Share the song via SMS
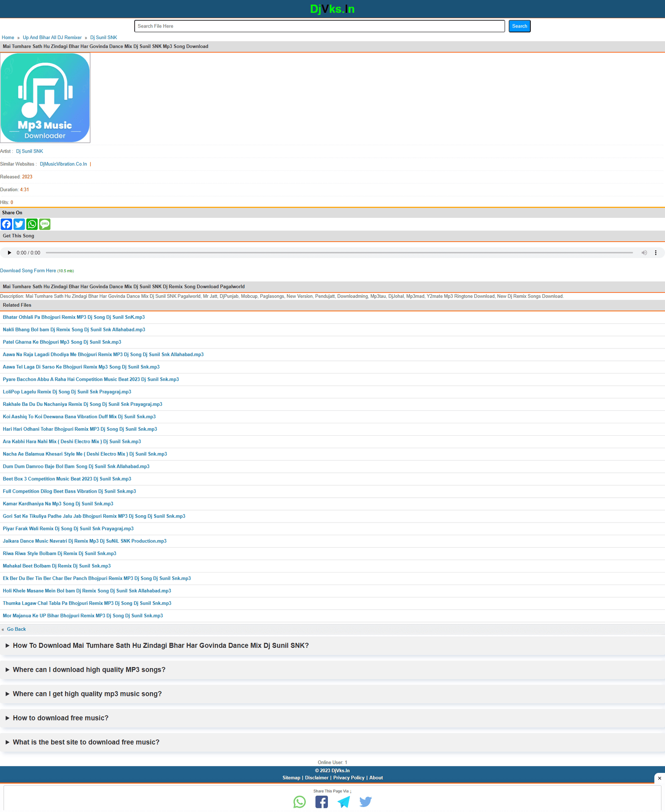This screenshot has height=812, width=665. click(44, 224)
